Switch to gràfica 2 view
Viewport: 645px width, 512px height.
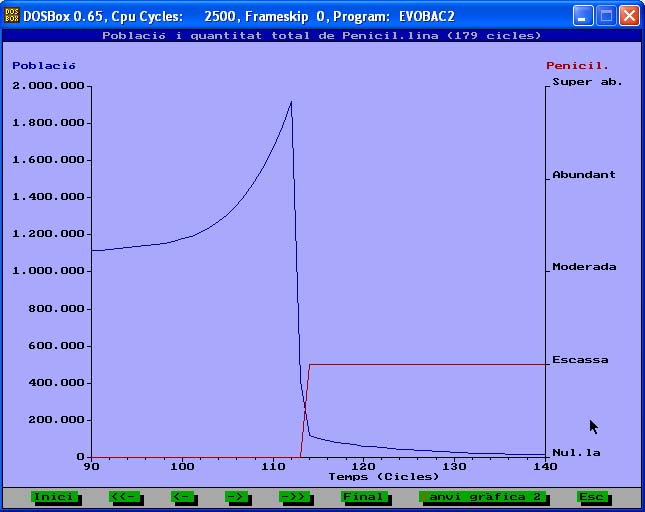(x=484, y=497)
